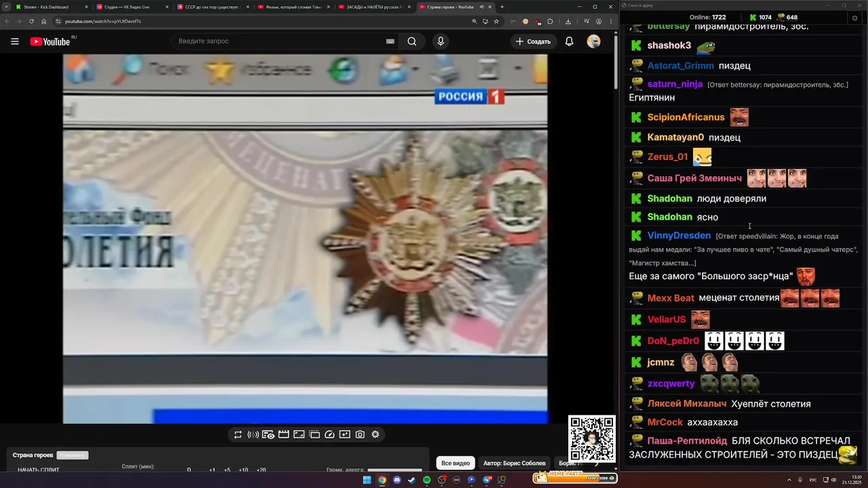The height and width of the screenshot is (488, 868).
Task: Click the +10 split minutes button
Action: [x=243, y=470]
